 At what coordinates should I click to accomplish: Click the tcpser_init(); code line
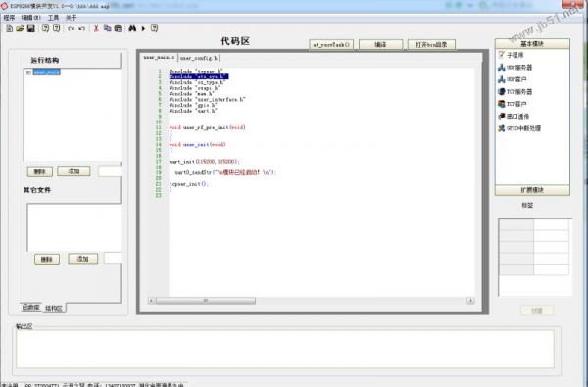click(188, 184)
